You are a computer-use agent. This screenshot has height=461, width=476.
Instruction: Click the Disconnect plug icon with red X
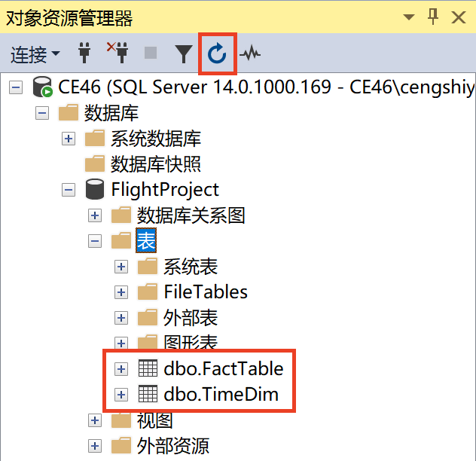pos(117,53)
